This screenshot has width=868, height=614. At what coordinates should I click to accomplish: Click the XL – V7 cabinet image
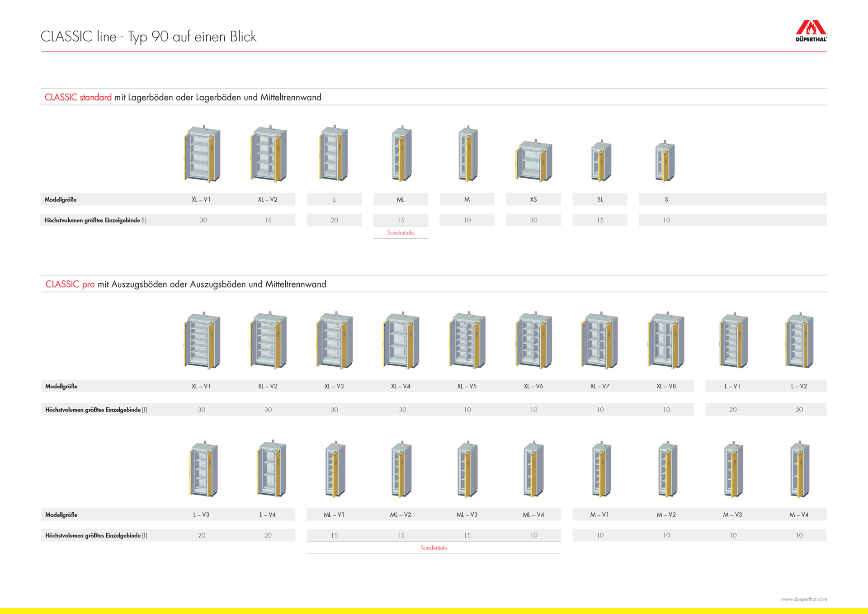[599, 340]
